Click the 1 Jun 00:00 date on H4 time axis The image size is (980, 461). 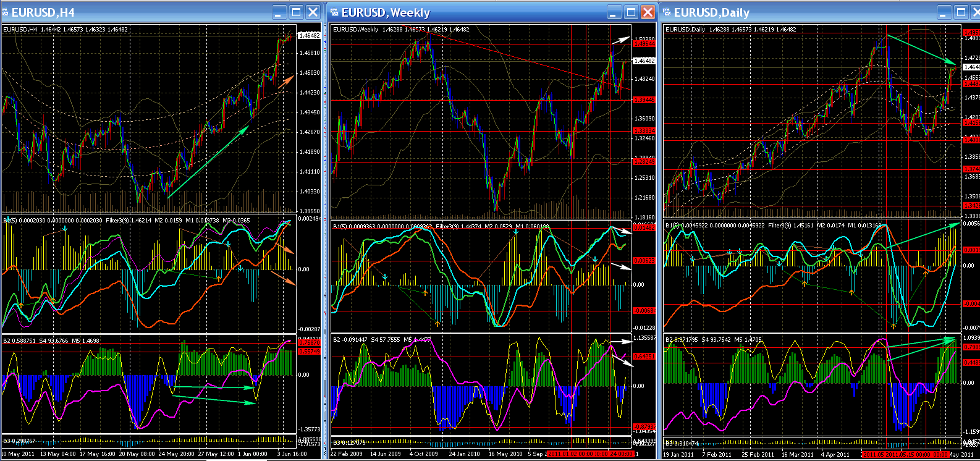coord(253,454)
